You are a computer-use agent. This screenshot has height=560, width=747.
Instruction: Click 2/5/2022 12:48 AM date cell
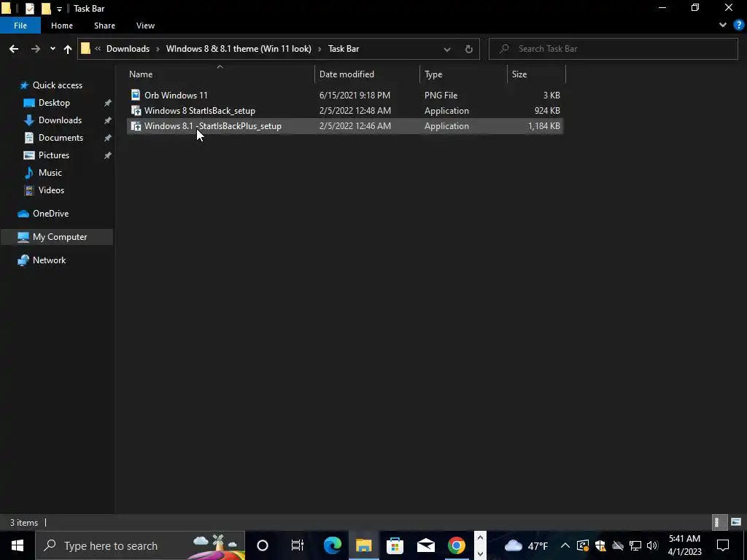coord(355,111)
